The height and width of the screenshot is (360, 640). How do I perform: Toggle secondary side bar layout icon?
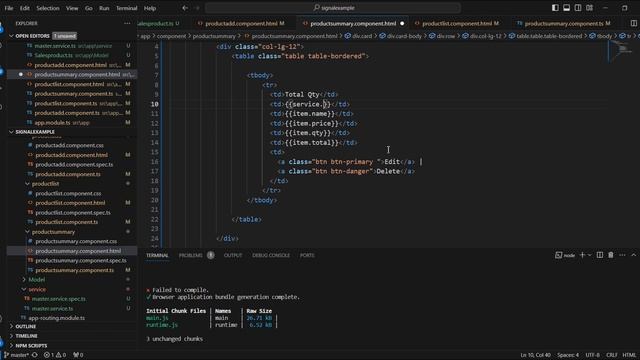pyautogui.click(x=578, y=8)
